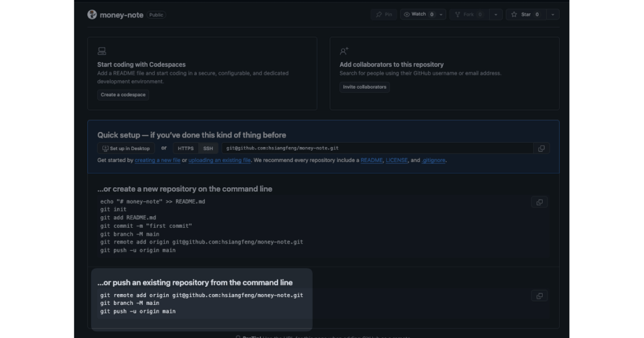Open the README link
The height and width of the screenshot is (338, 644).
tap(371, 160)
